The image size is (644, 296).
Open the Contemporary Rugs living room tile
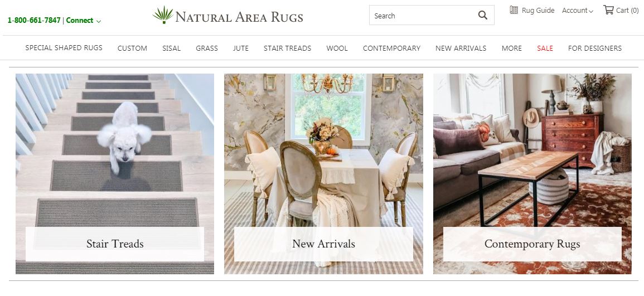pos(532,174)
